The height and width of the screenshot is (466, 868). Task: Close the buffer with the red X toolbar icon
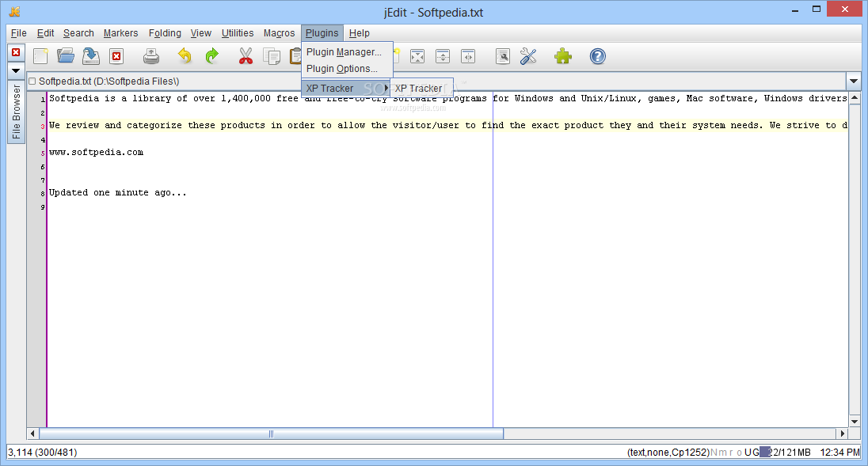[x=116, y=56]
